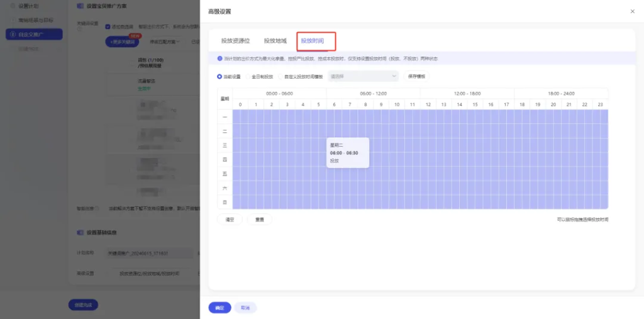
Task: Click the 设置宝贝推广方案 section heading icon
Action: [80, 6]
